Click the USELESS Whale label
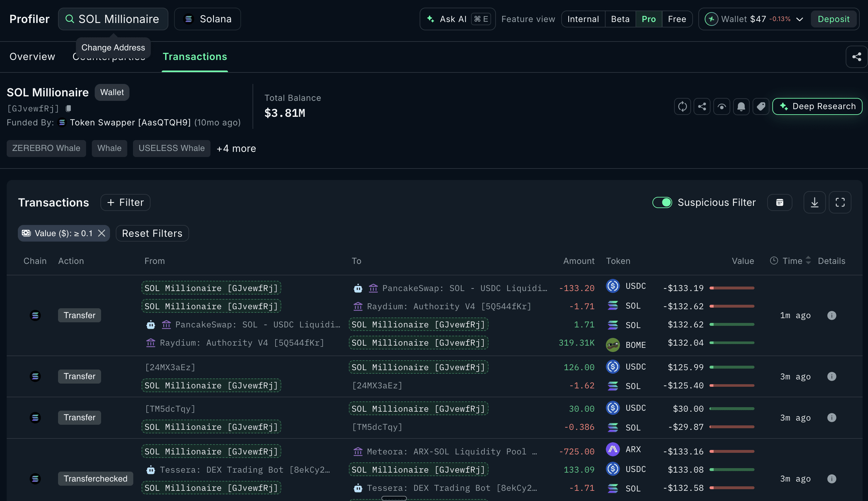 tap(172, 148)
